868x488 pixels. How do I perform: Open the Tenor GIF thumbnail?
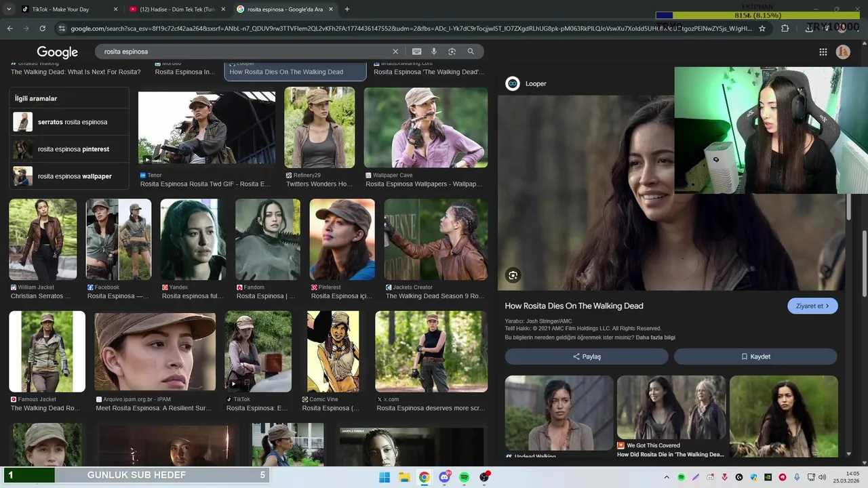coord(207,128)
